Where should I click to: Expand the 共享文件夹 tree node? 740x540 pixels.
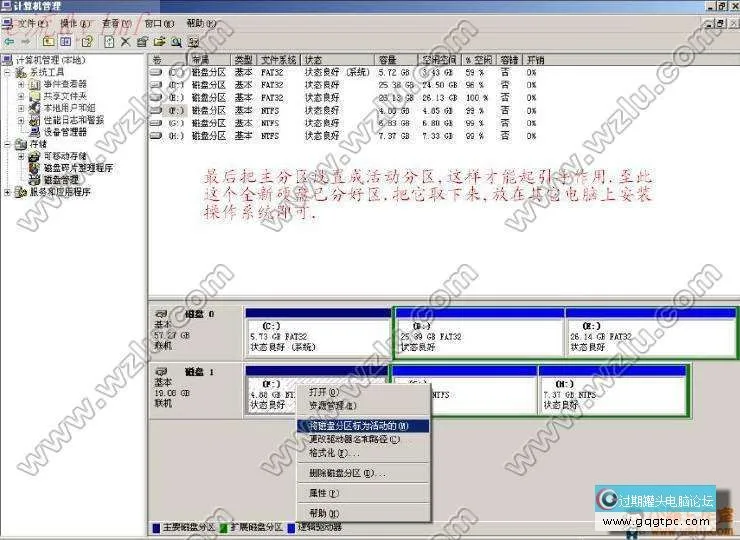(x=21, y=96)
